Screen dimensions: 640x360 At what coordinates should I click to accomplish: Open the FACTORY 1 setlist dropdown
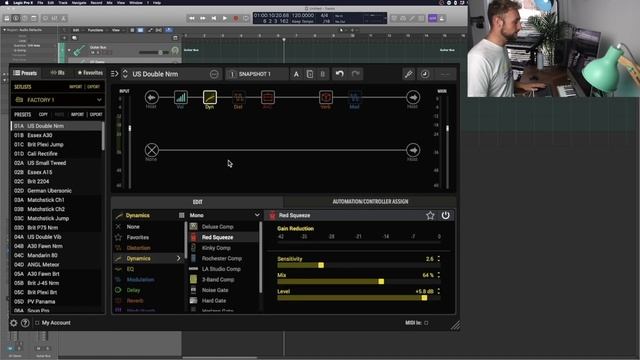[x=58, y=100]
